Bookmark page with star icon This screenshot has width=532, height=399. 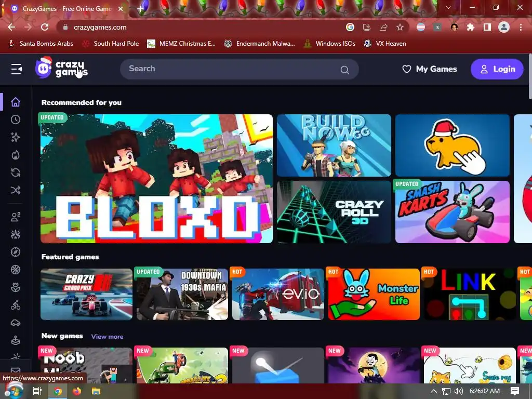400,27
